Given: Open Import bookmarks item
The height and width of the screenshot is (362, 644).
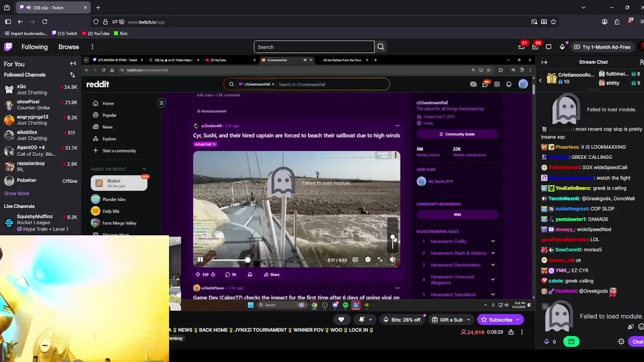Looking at the screenshot, I should point(26,34).
